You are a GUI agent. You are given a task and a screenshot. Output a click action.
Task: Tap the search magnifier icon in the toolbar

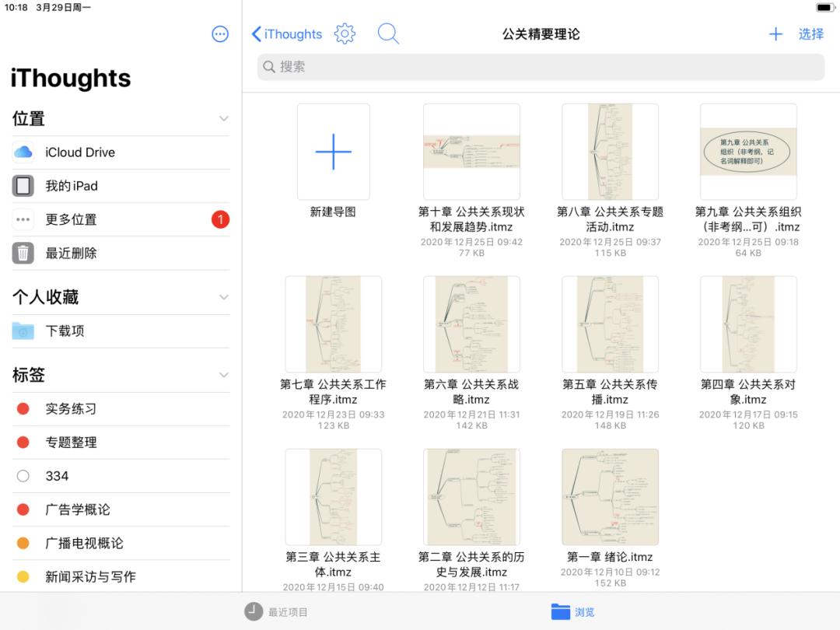pos(388,34)
